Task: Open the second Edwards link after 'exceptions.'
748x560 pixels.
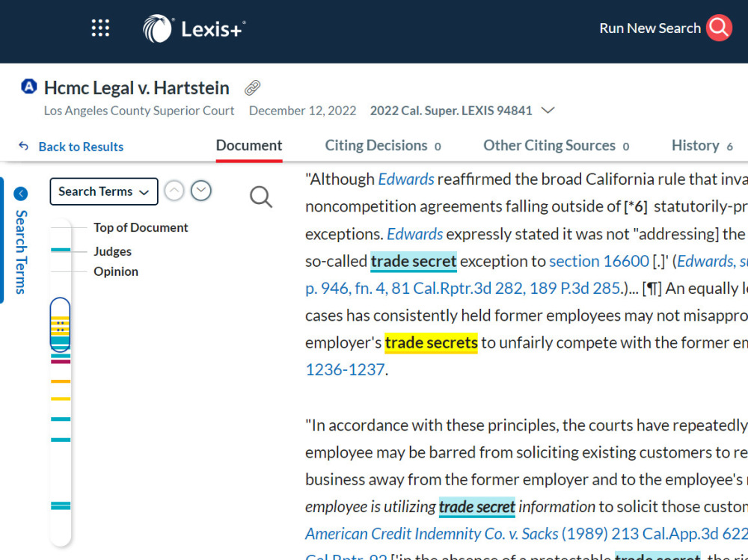Action: click(414, 234)
